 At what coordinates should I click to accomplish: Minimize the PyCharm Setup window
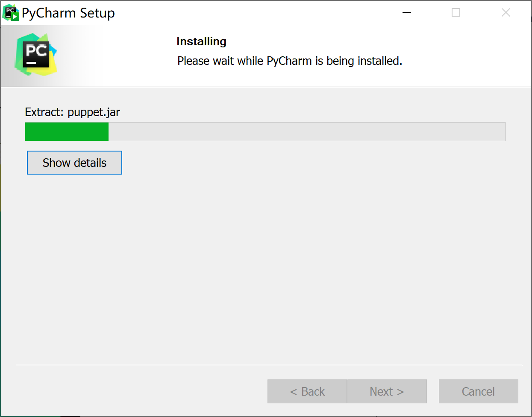click(407, 13)
